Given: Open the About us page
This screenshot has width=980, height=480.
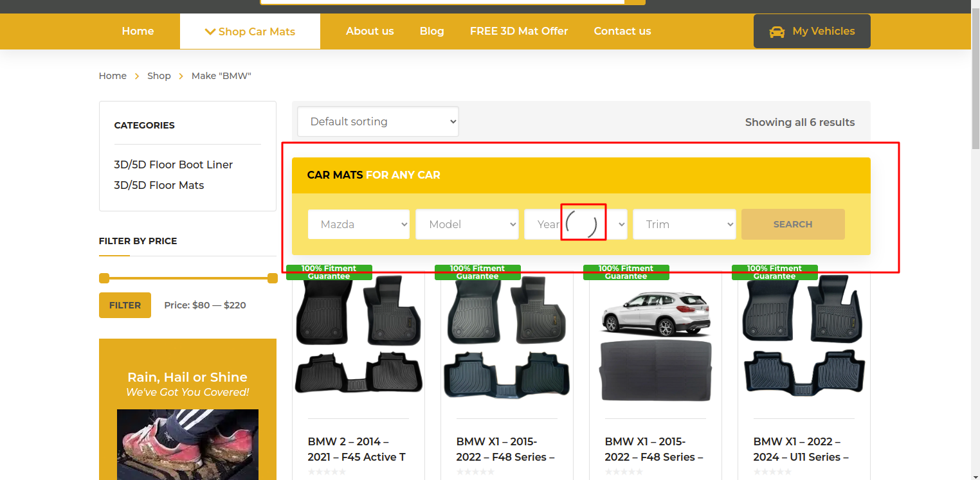Looking at the screenshot, I should click(370, 31).
